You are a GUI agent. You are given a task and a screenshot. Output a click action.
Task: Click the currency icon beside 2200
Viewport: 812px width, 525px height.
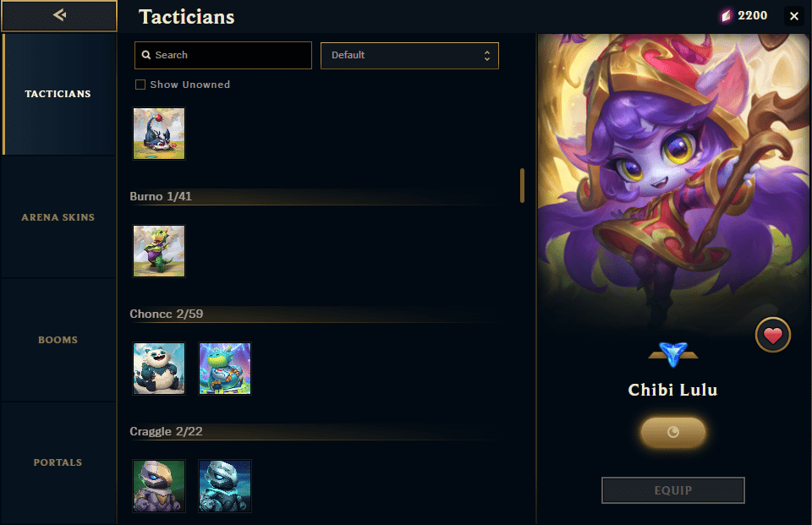coord(726,16)
